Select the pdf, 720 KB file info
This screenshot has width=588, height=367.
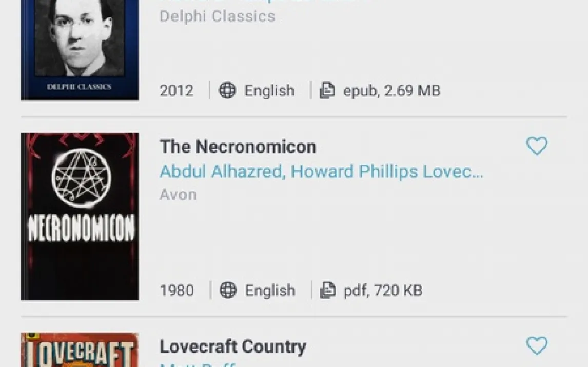click(x=383, y=291)
